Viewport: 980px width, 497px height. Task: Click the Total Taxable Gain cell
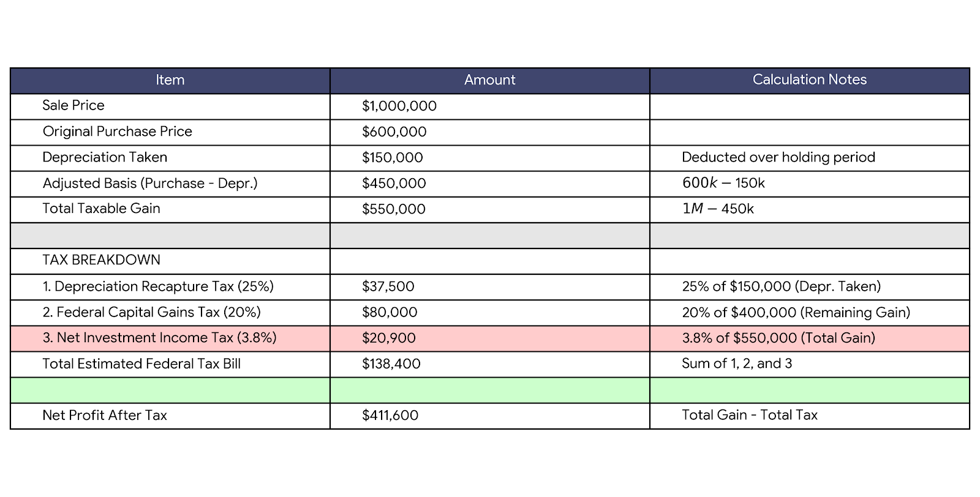pos(101,209)
